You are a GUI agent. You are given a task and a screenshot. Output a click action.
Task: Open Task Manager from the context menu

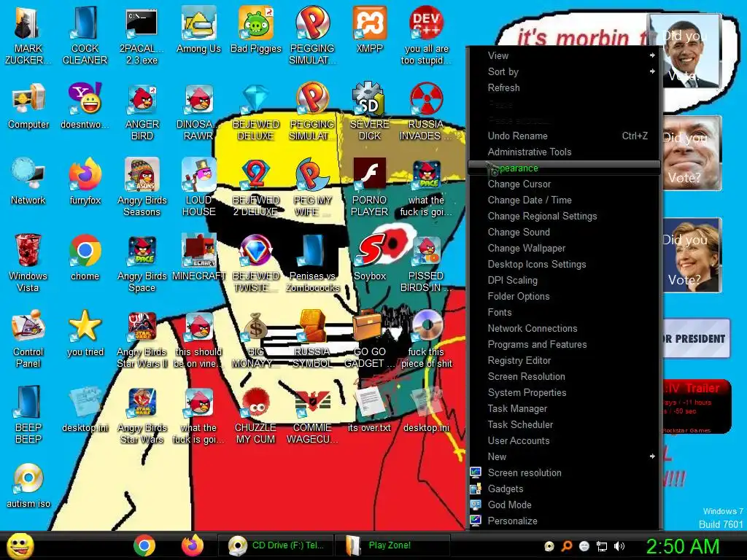pyautogui.click(x=565, y=408)
